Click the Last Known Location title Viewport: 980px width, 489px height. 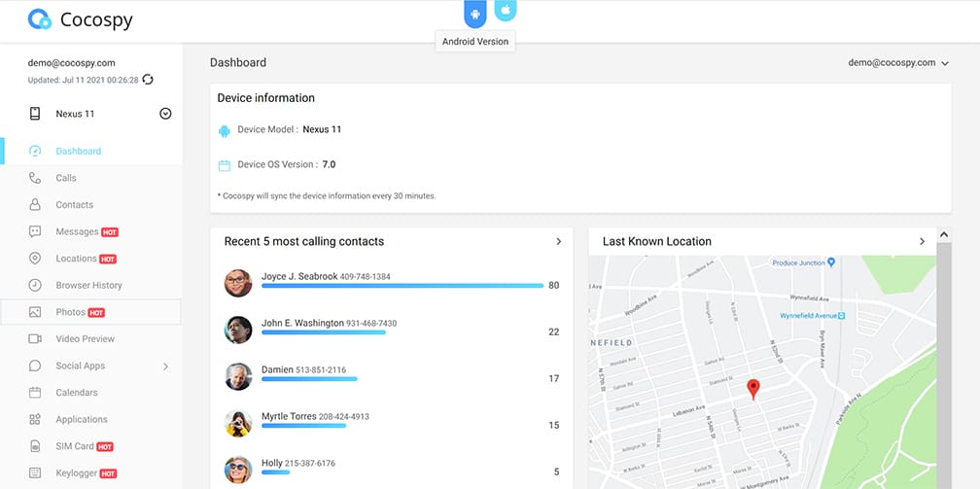[x=657, y=241]
